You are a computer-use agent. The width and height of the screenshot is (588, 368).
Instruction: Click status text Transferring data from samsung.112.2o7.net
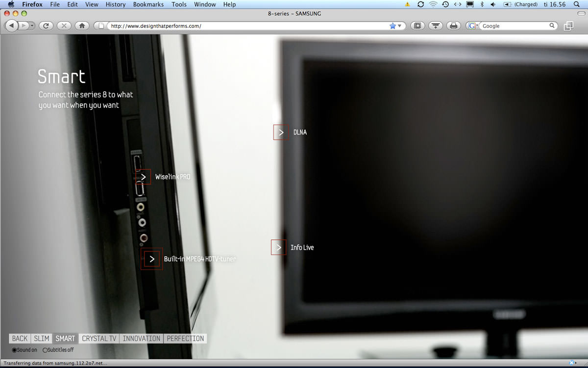(55, 363)
